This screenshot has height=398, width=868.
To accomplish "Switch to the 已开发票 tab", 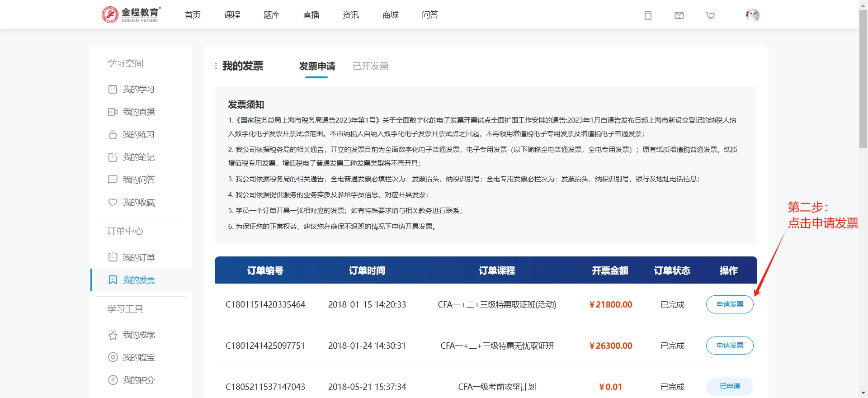I will 370,66.
